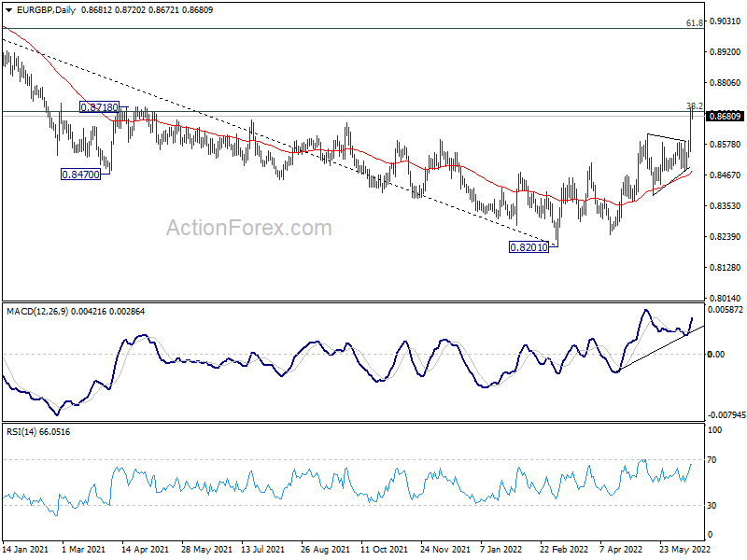Click the MACD -0.007945 scale value
The height and width of the screenshot is (560, 747).
pyautogui.click(x=726, y=414)
